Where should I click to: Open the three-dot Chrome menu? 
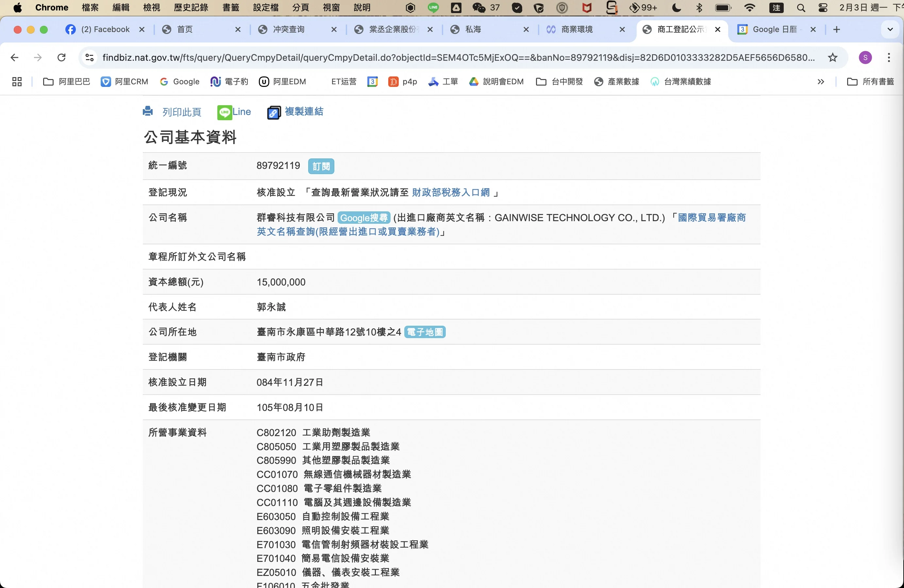(x=889, y=58)
